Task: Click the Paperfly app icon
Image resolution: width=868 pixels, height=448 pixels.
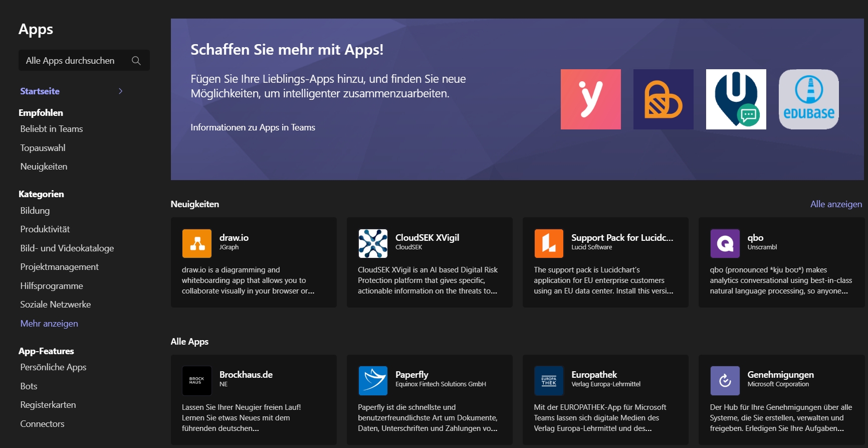Action: pos(373,381)
